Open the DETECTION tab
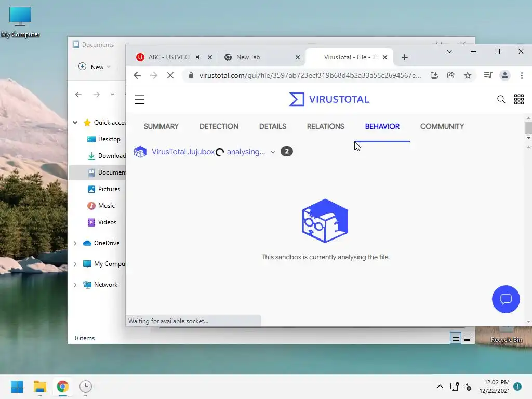 [219, 126]
